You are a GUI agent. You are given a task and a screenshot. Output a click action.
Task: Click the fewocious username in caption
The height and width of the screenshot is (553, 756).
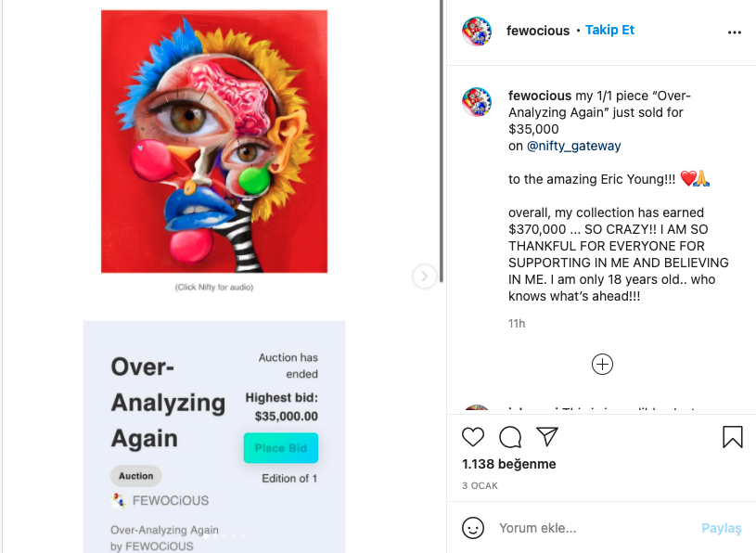[540, 96]
